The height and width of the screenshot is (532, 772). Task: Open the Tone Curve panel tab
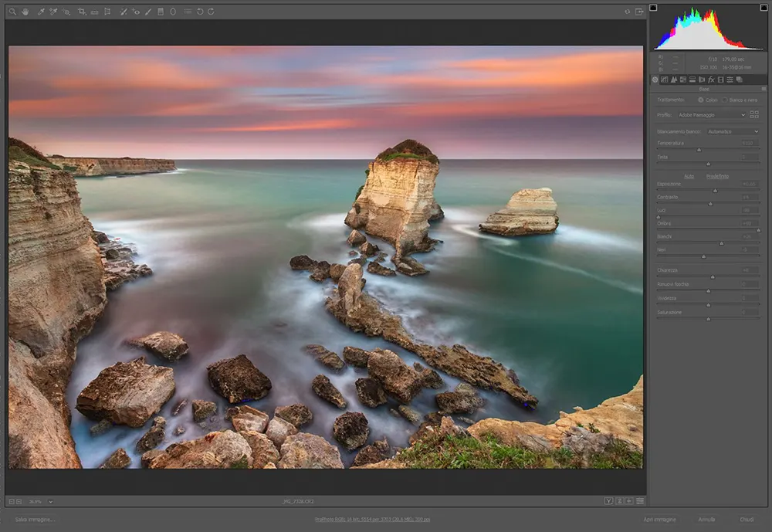(665, 80)
